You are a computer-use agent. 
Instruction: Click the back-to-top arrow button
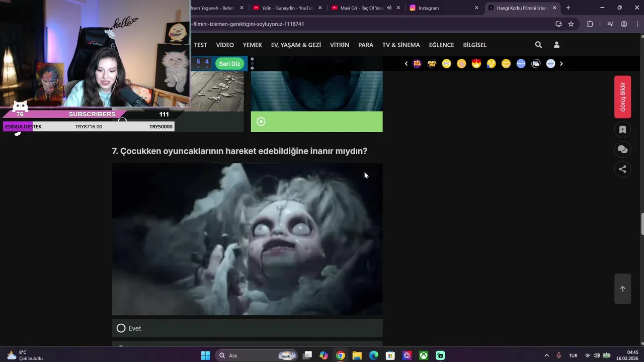pos(622,289)
